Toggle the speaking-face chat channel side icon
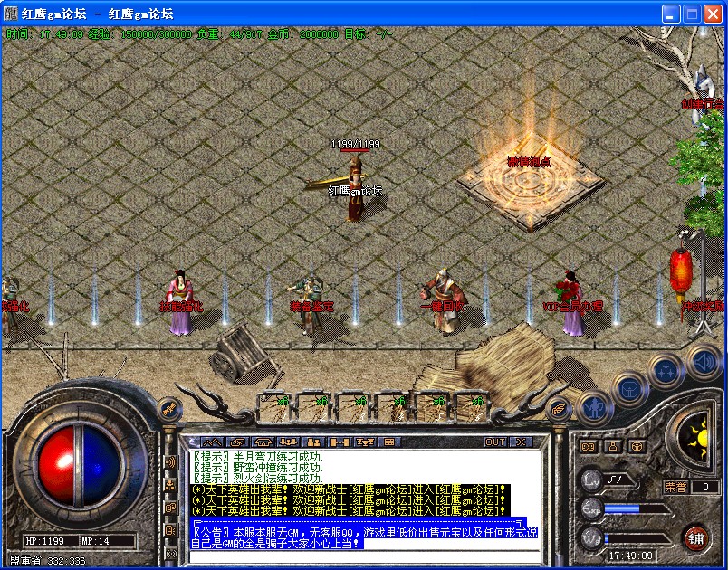The image size is (728, 570). point(171,529)
